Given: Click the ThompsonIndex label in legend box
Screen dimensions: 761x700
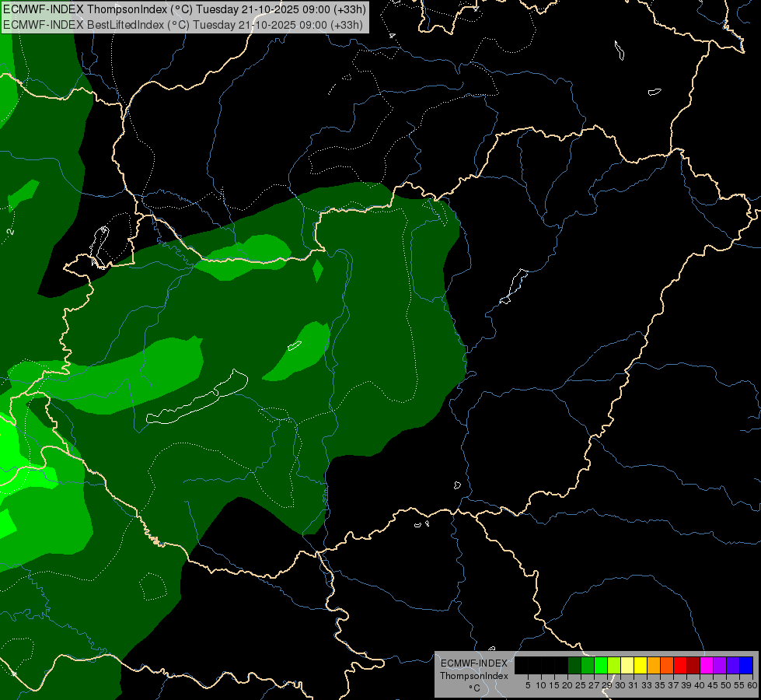Looking at the screenshot, I should click(x=474, y=676).
